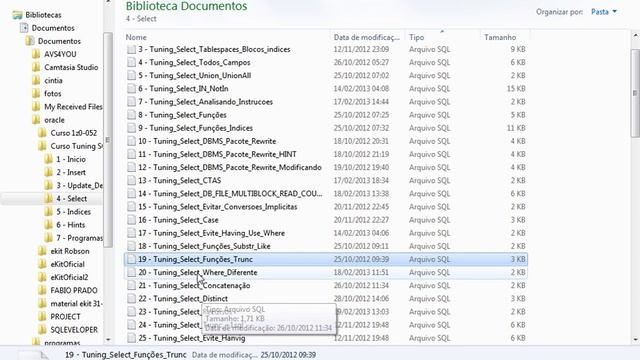
Task: Select file 18 - Tuning_Select_Funções_Substr_Like
Action: pos(204,246)
